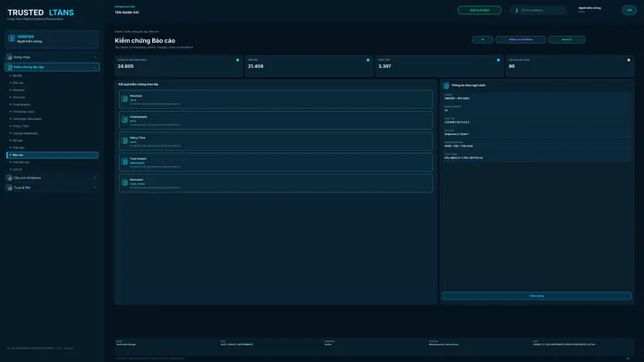The width and height of the screenshot is (644, 362).
Task: Expand the Trust & PKI chevron
Action: click(95, 188)
